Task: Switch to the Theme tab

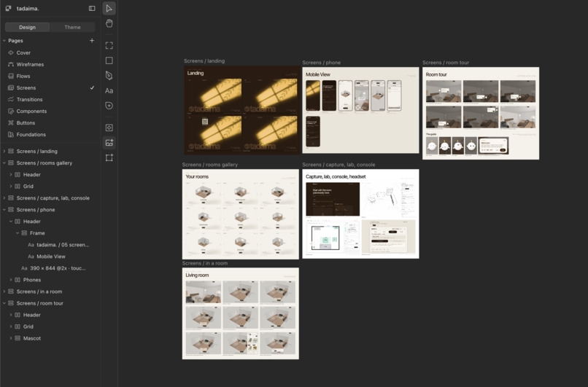Action: pyautogui.click(x=72, y=28)
